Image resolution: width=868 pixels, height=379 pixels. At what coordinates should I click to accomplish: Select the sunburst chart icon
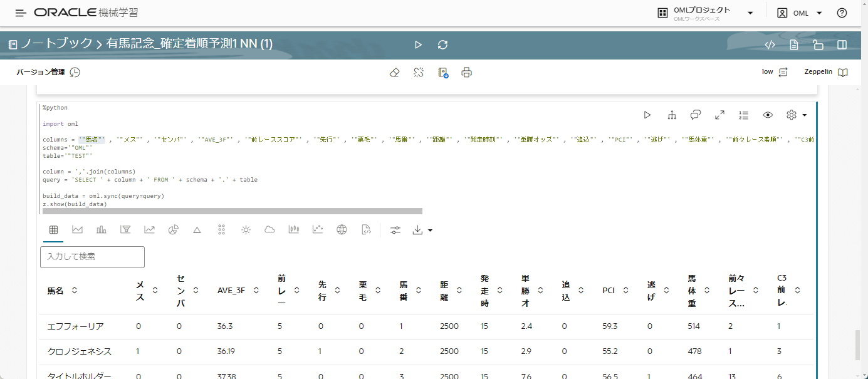coord(246,230)
